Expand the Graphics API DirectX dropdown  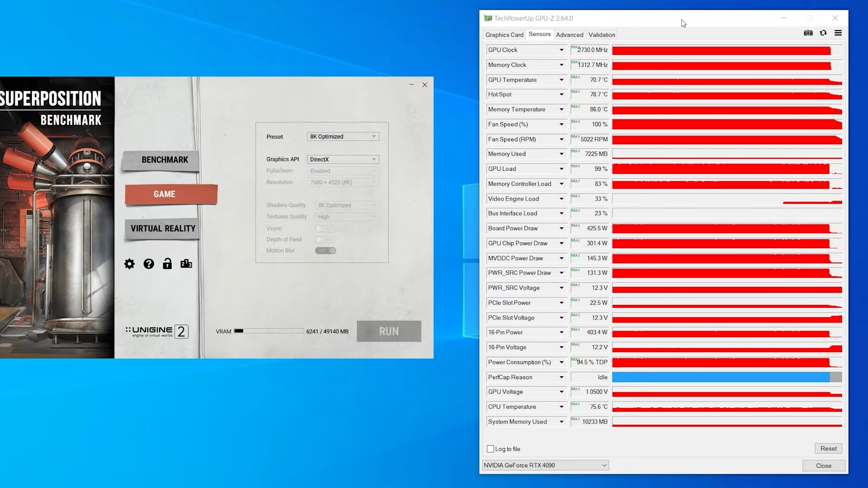tap(343, 160)
